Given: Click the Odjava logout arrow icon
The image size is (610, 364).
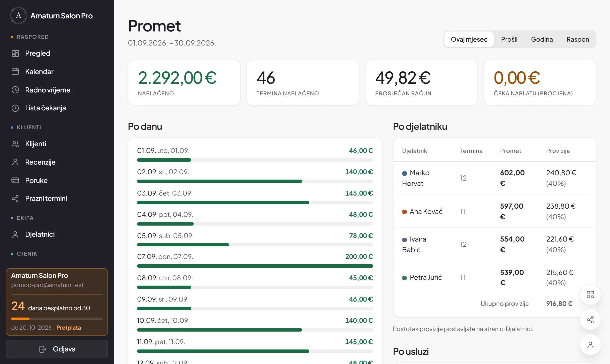Looking at the screenshot, I should click(43, 349).
